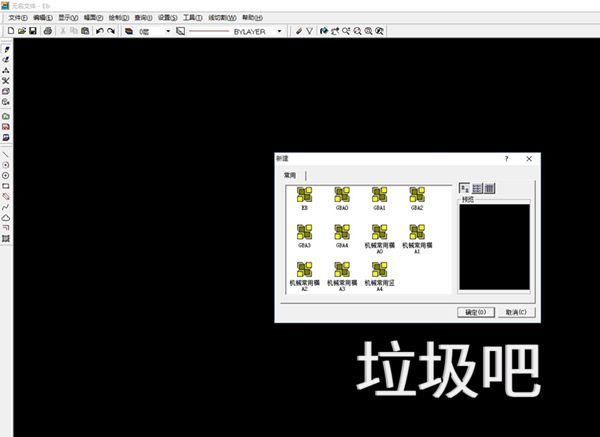Click the 取消 button
Image resolution: width=600 pixels, height=437 pixels.
515,312
